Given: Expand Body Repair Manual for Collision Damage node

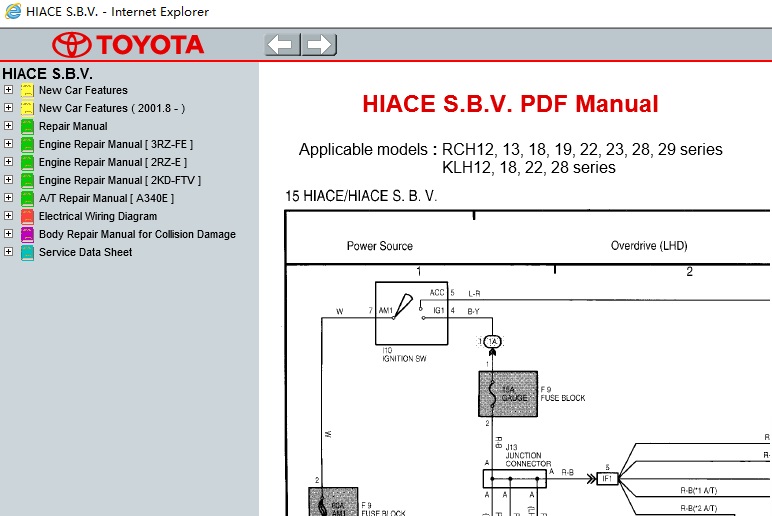Looking at the screenshot, I should pos(8,233).
